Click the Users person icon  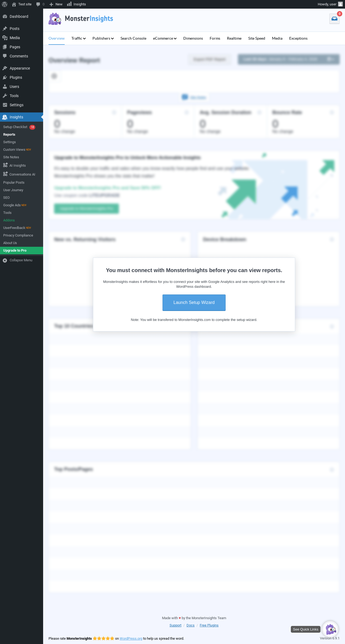pos(5,87)
